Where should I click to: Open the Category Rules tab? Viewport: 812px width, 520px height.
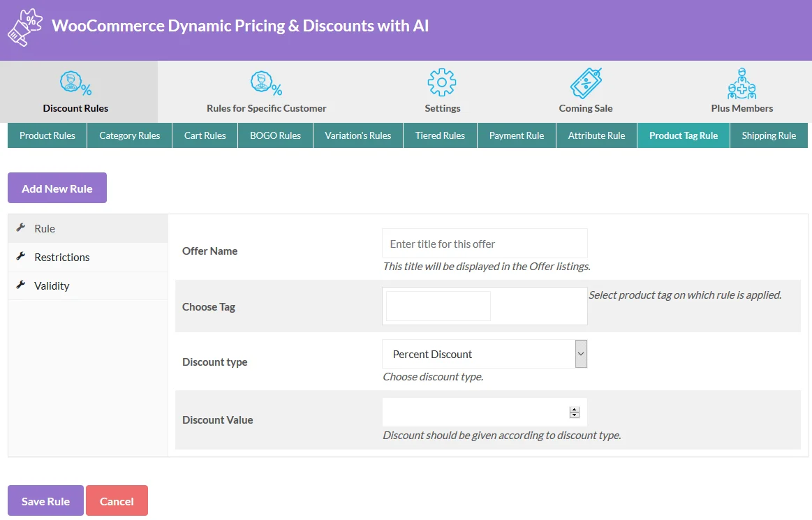tap(129, 135)
